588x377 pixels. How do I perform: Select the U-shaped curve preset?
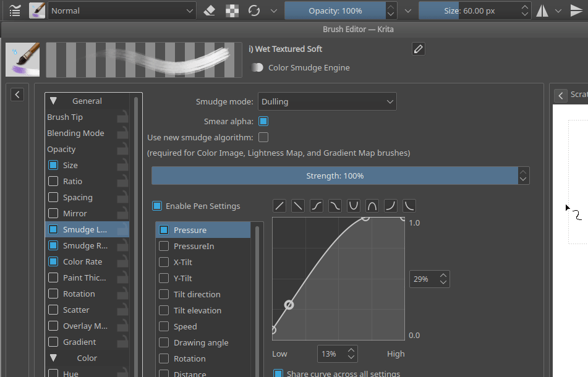click(354, 206)
